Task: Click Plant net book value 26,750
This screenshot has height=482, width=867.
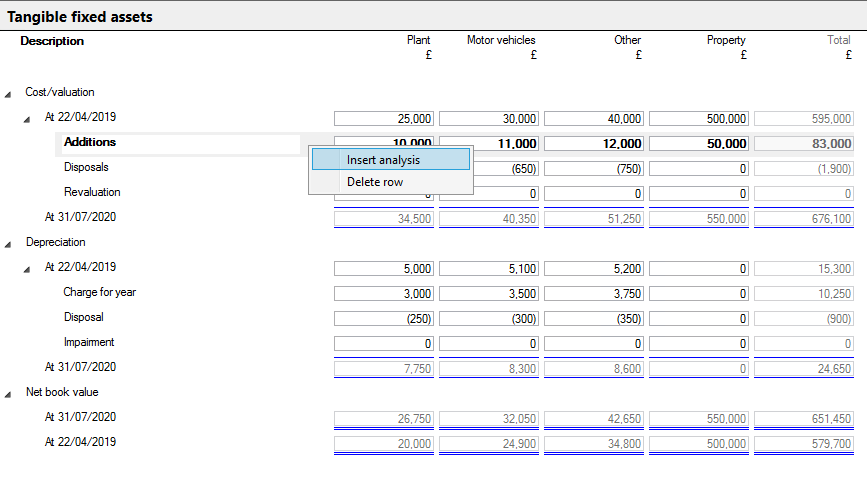Action: (384, 419)
